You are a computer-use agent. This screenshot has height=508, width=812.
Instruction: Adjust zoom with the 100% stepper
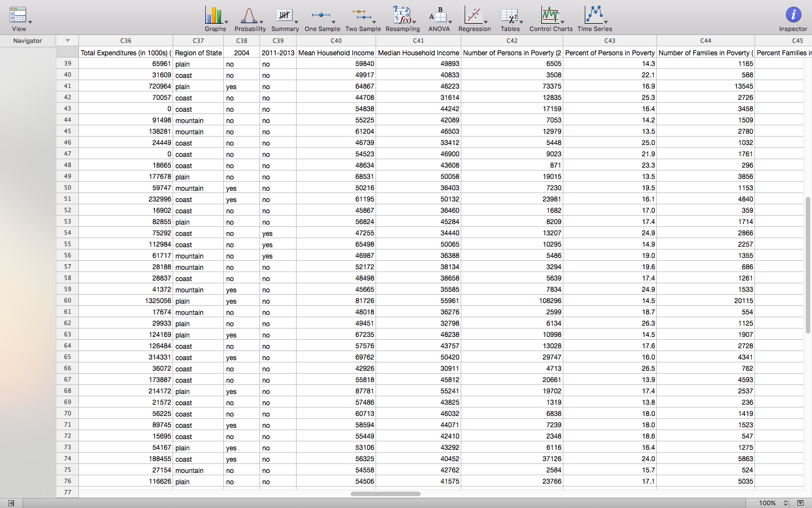pos(785,503)
